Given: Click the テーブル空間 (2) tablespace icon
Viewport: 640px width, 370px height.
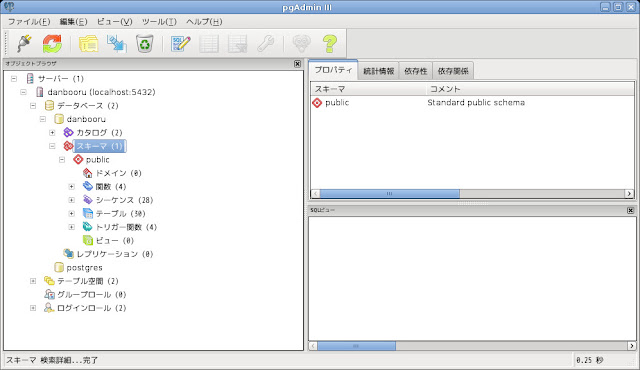Looking at the screenshot, I should click(49, 281).
